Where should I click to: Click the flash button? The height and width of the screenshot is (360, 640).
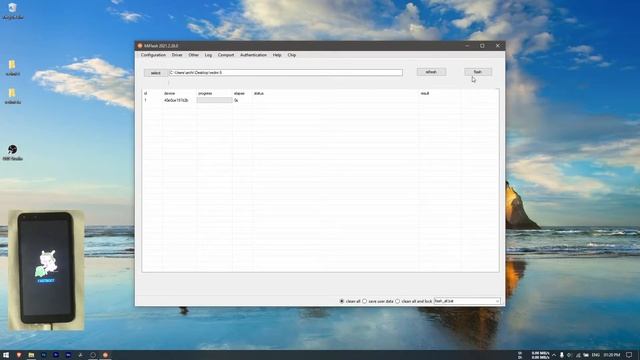pyautogui.click(x=478, y=72)
